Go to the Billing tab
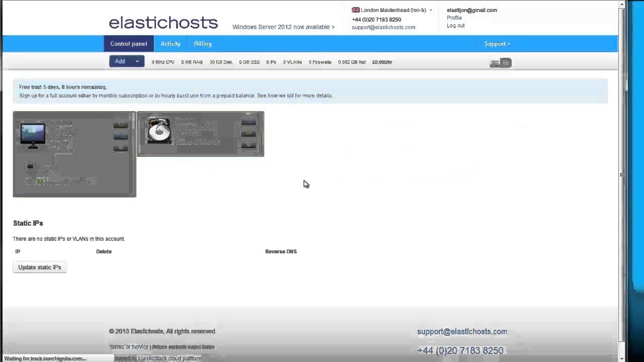The height and width of the screenshot is (362, 644). coord(203,44)
